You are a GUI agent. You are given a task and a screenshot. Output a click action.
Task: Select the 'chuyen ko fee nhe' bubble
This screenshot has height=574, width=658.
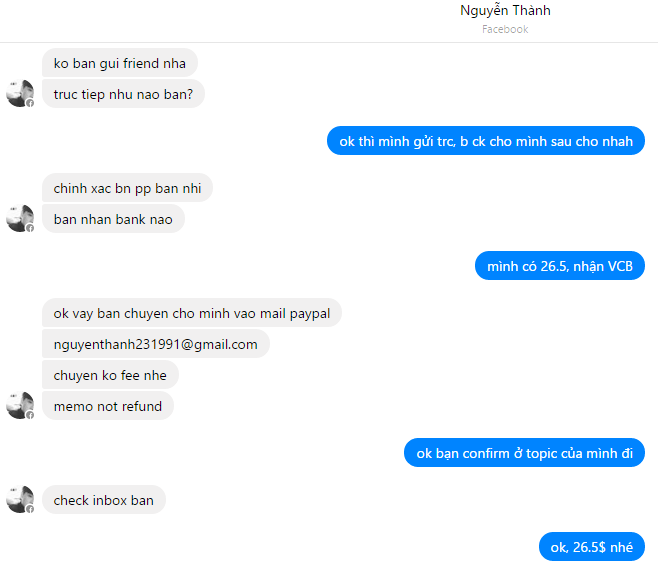(x=110, y=375)
